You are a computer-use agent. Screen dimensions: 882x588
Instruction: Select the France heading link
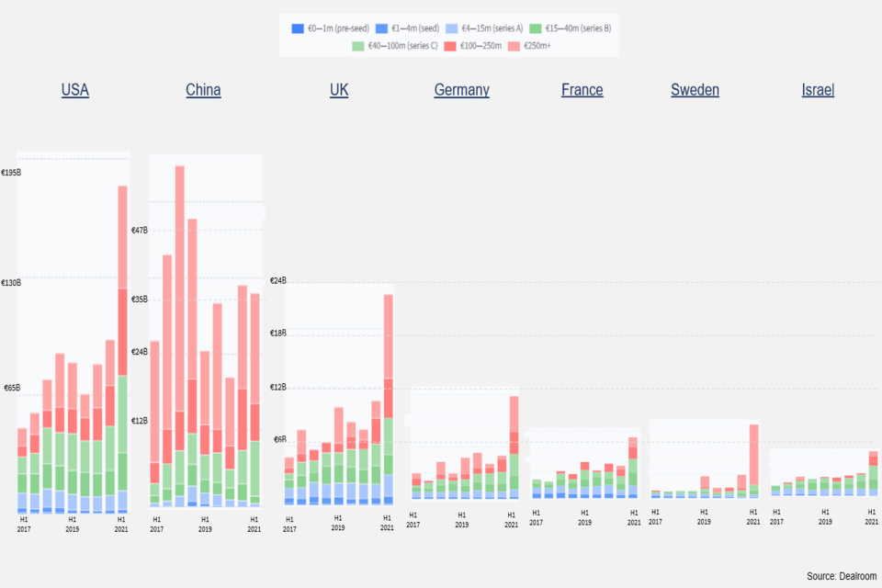point(582,90)
